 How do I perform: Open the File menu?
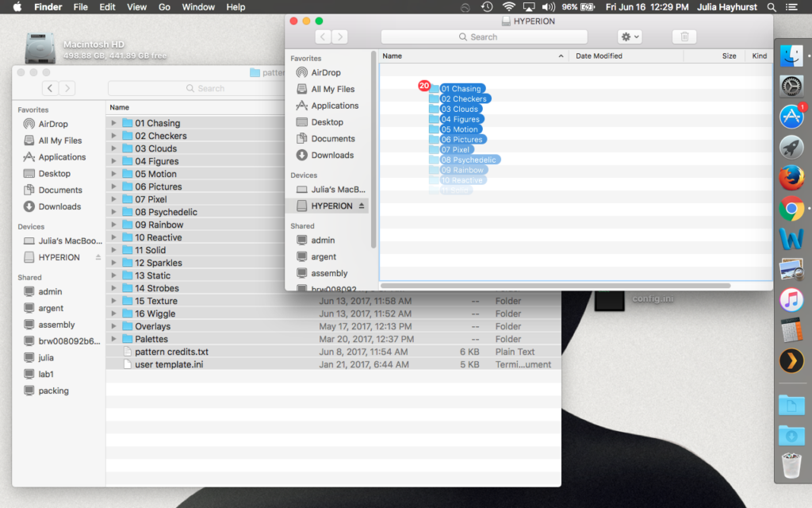80,6
